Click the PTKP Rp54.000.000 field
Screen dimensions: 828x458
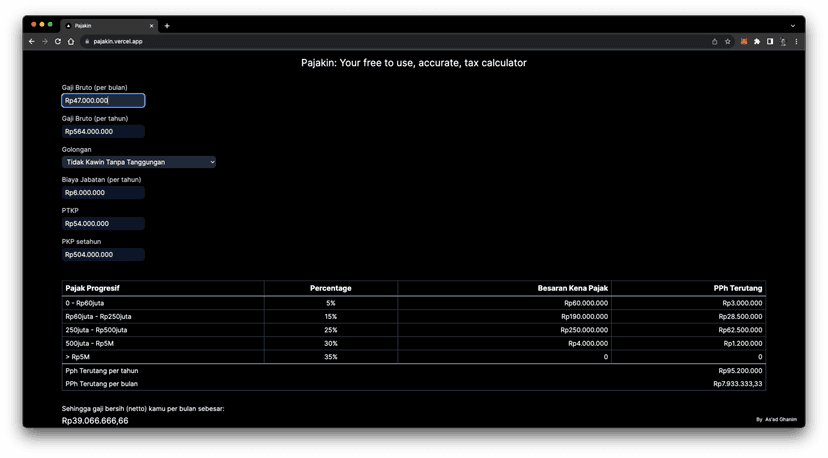[x=103, y=223]
